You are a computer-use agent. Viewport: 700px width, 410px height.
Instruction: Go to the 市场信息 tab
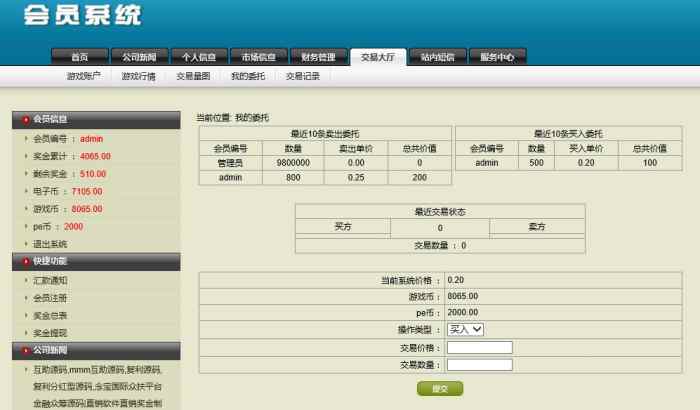pyautogui.click(x=258, y=57)
